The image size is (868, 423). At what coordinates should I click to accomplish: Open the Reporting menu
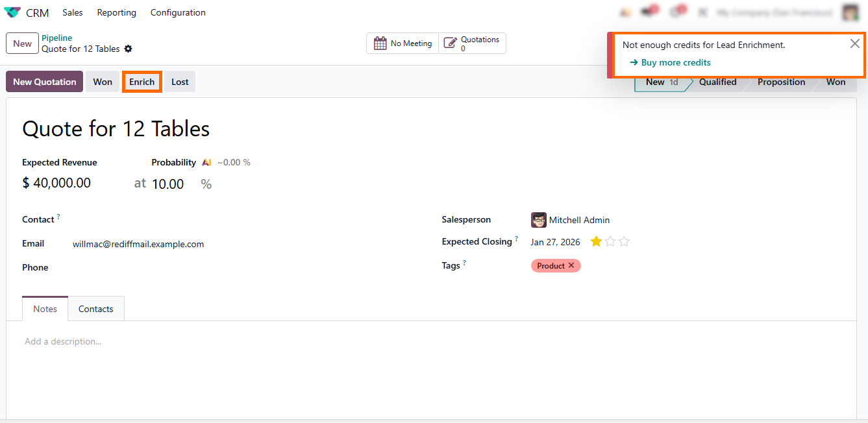[x=117, y=12]
